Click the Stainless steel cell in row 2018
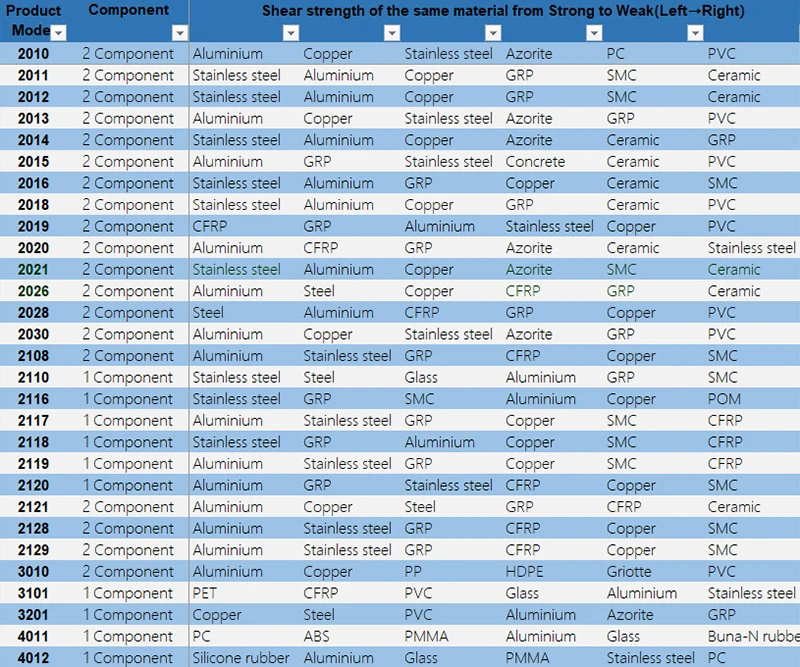The image size is (800, 667). click(236, 205)
